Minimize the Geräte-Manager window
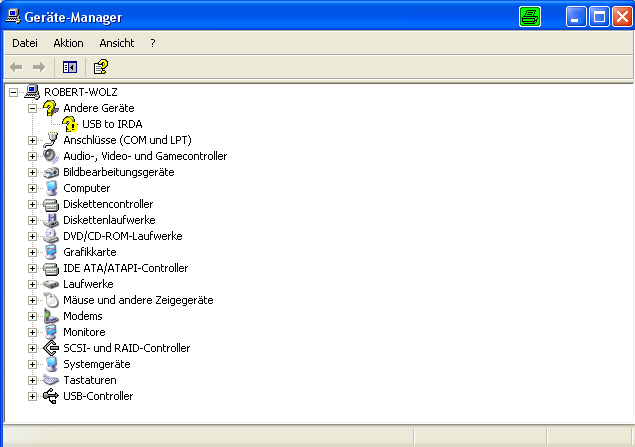The height and width of the screenshot is (447, 635). [x=575, y=17]
